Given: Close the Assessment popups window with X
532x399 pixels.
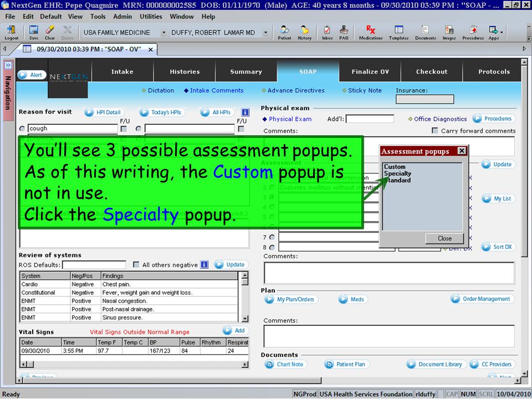Looking at the screenshot, I should coord(462,151).
